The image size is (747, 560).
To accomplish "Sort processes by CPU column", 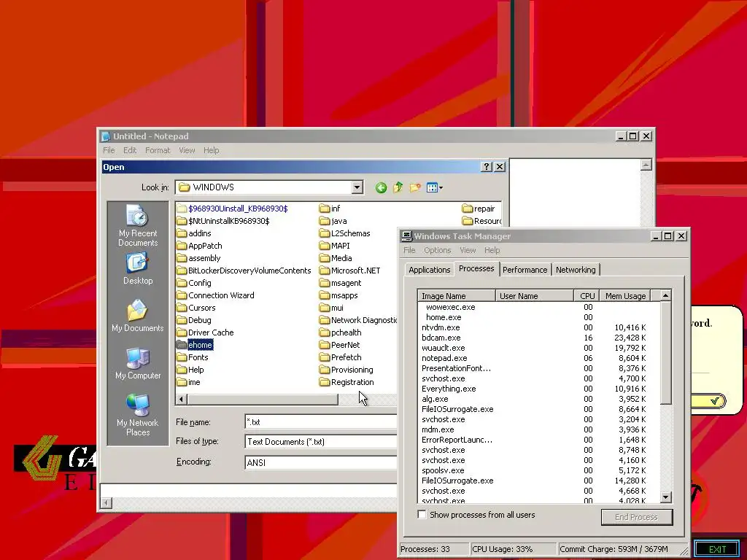I will tap(587, 296).
